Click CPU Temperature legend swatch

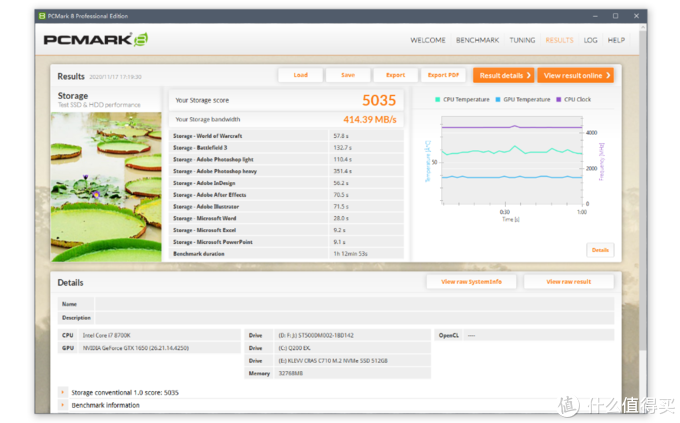click(438, 99)
